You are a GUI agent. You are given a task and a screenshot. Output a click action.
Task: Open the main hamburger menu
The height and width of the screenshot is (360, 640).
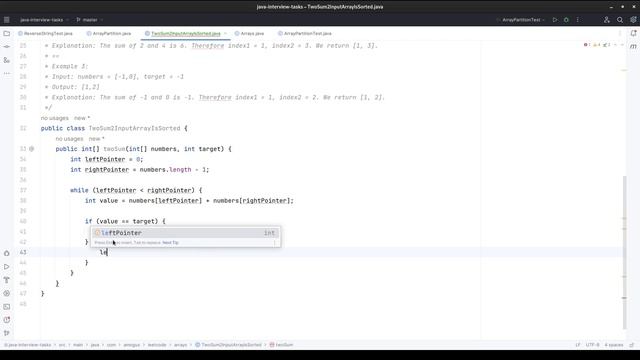[x=7, y=20]
